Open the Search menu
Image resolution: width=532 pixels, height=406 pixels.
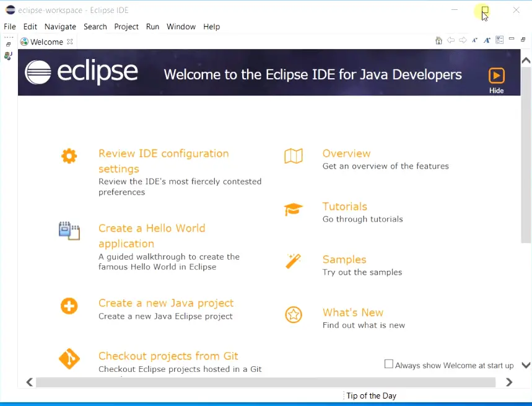coord(95,27)
